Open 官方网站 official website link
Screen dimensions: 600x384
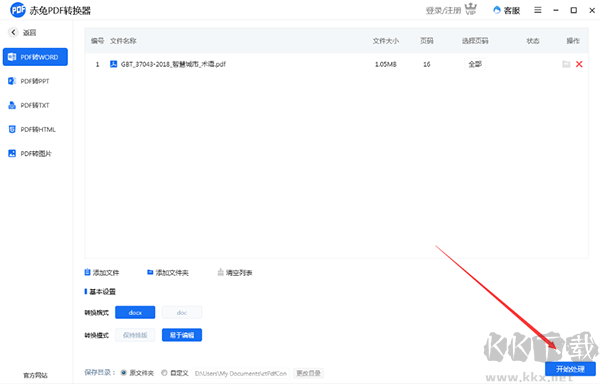click(x=35, y=375)
